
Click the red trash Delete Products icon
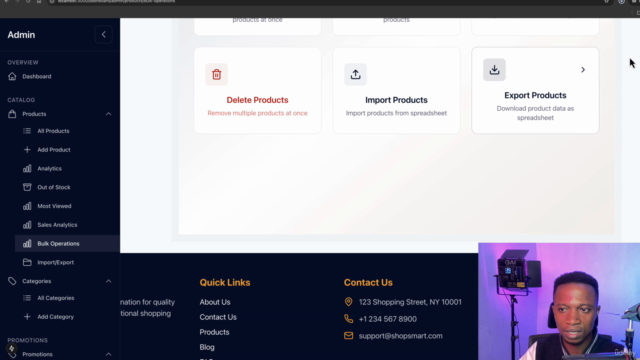pos(216,74)
